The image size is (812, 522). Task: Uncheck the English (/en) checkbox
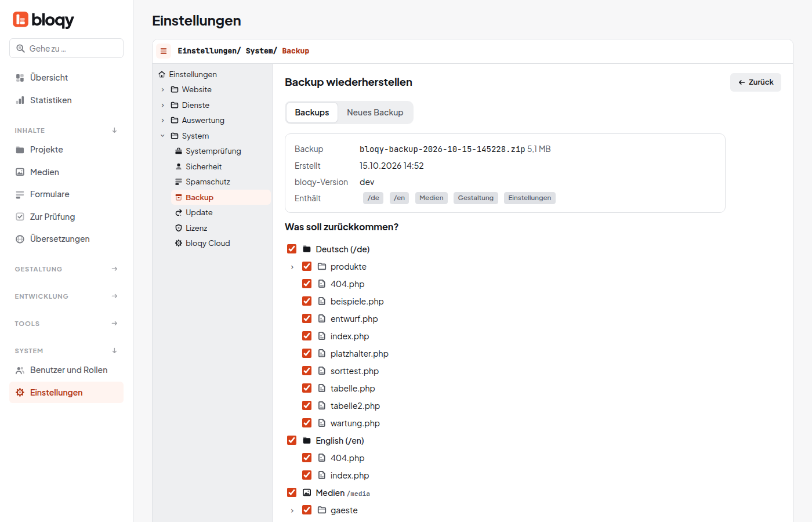pos(292,441)
